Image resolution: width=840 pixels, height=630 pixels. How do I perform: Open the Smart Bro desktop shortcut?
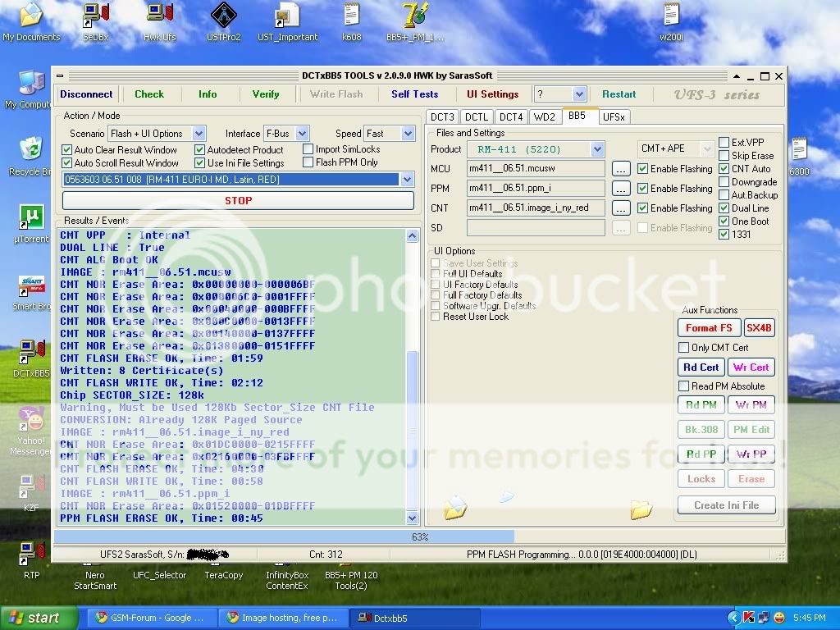[x=31, y=293]
